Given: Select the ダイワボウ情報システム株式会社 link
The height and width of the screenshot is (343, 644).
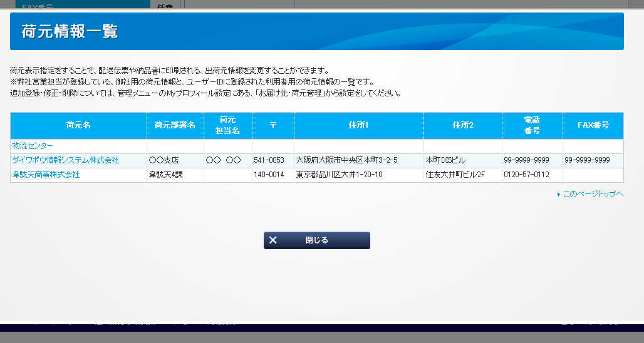Looking at the screenshot, I should point(65,160).
